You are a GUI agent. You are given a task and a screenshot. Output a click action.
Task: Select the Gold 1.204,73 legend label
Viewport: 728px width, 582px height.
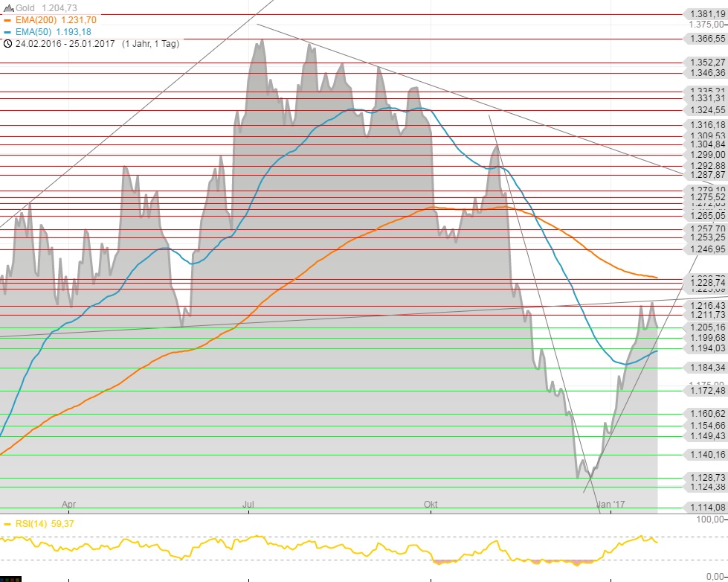pos(51,7)
